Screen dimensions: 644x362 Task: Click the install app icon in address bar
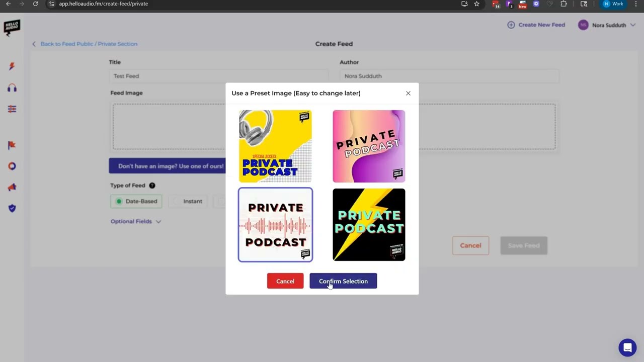464,4
